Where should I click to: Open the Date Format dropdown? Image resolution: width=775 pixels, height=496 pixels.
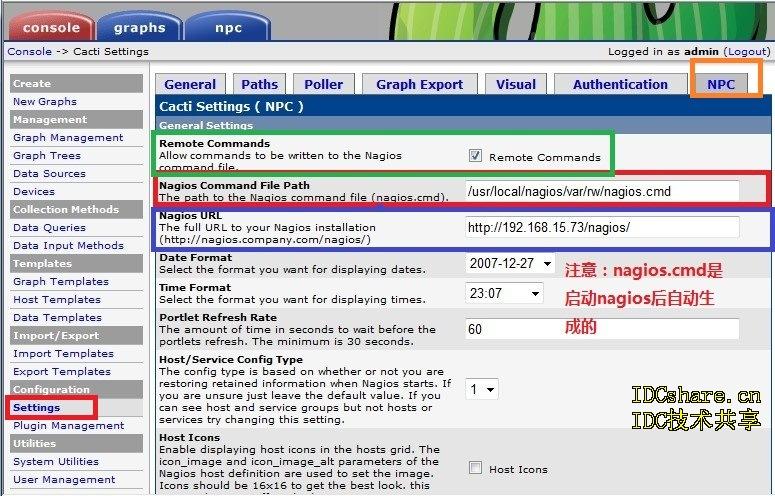point(510,263)
